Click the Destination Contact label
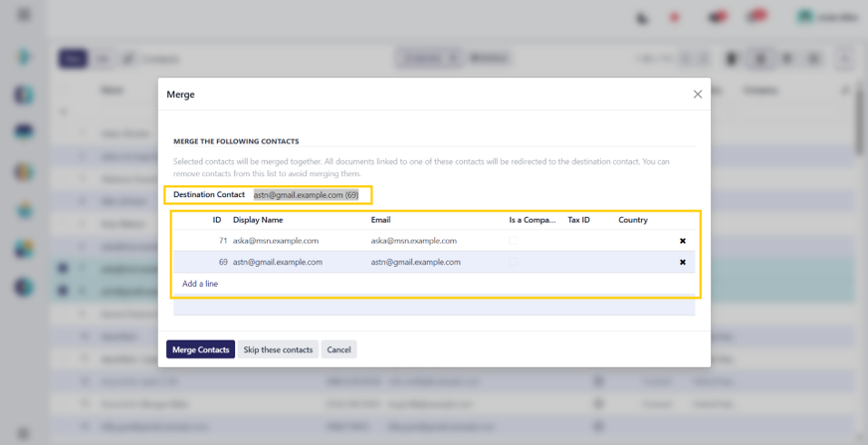Viewport: 868px width, 445px height. point(209,195)
